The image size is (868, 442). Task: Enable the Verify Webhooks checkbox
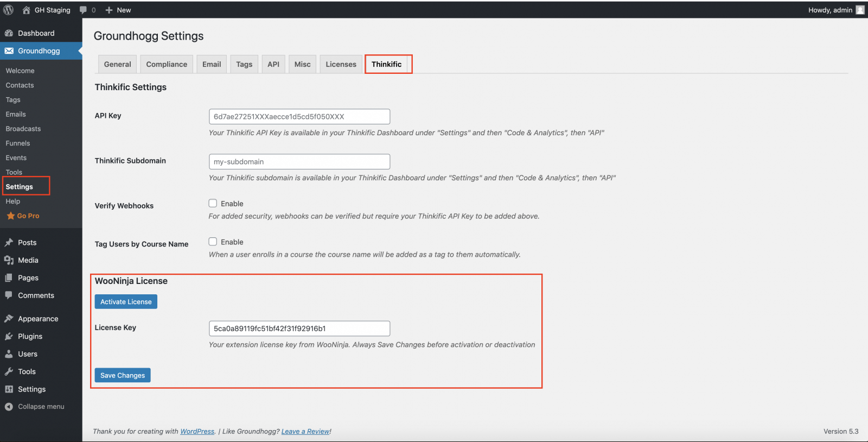213,203
